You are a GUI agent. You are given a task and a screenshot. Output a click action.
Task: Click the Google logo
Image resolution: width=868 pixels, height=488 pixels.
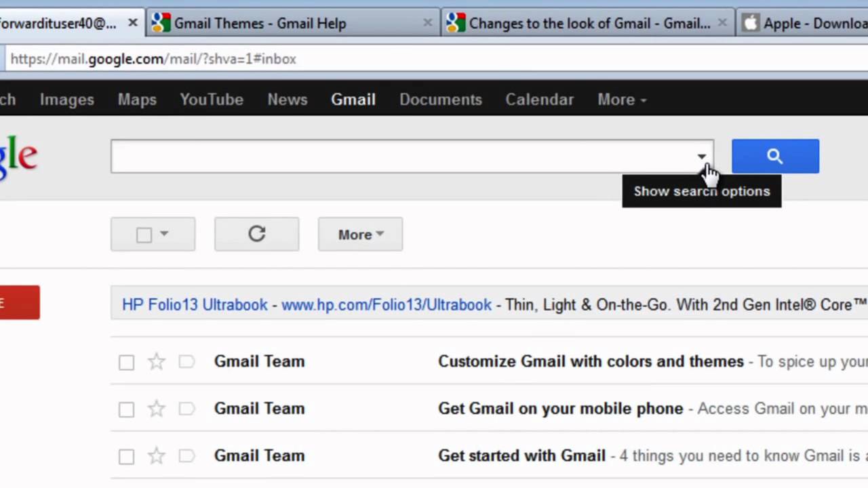[18, 159]
